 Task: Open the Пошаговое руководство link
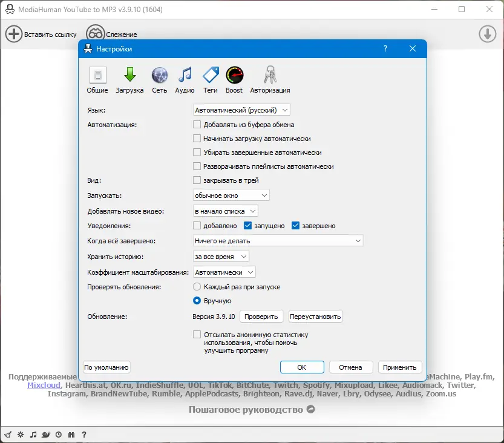click(x=246, y=410)
